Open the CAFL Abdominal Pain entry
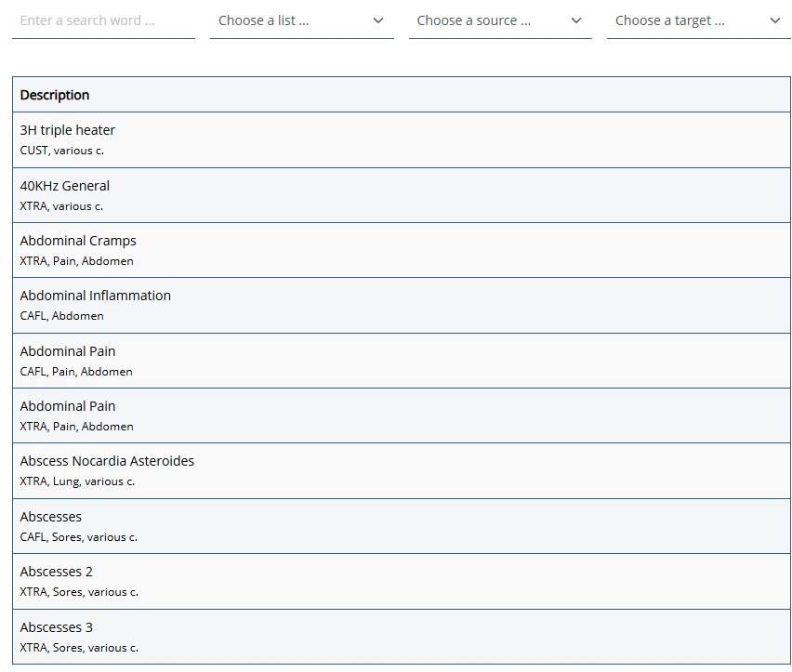The image size is (792, 672). click(x=68, y=351)
